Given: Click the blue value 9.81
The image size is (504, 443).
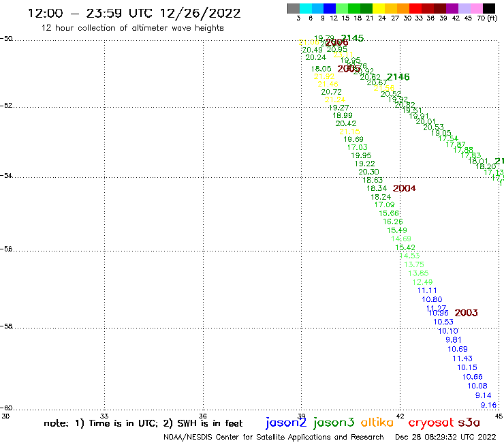Looking at the screenshot, I should point(454,339).
